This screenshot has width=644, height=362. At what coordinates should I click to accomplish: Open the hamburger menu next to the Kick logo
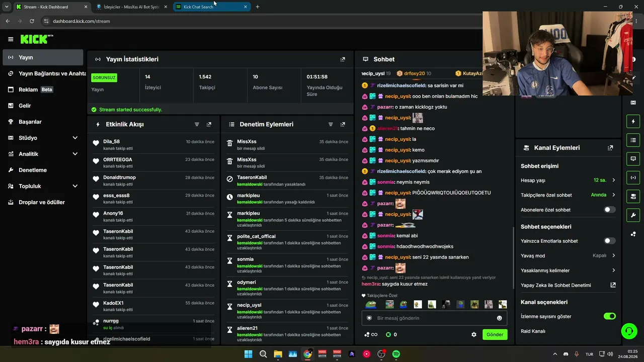(11, 39)
